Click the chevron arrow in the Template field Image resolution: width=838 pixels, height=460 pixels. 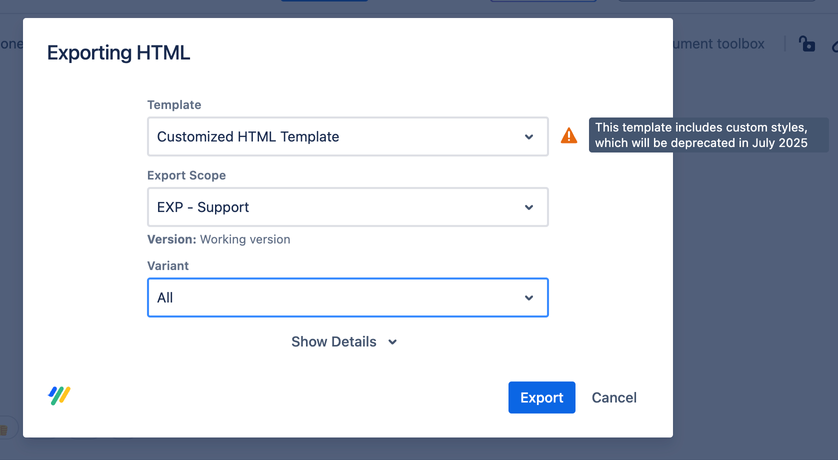pyautogui.click(x=529, y=137)
